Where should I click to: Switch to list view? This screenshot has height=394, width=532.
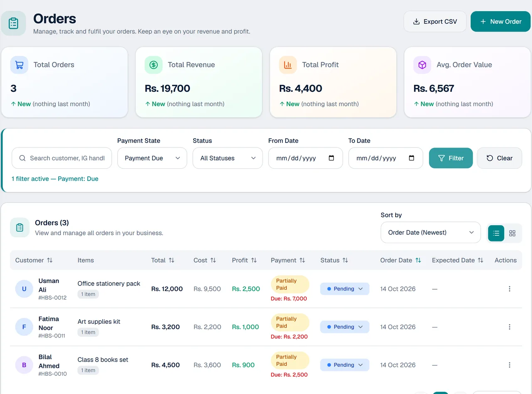point(496,233)
